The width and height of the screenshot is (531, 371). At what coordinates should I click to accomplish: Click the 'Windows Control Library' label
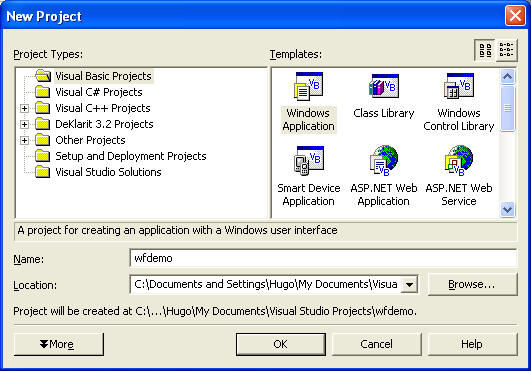pos(459,119)
